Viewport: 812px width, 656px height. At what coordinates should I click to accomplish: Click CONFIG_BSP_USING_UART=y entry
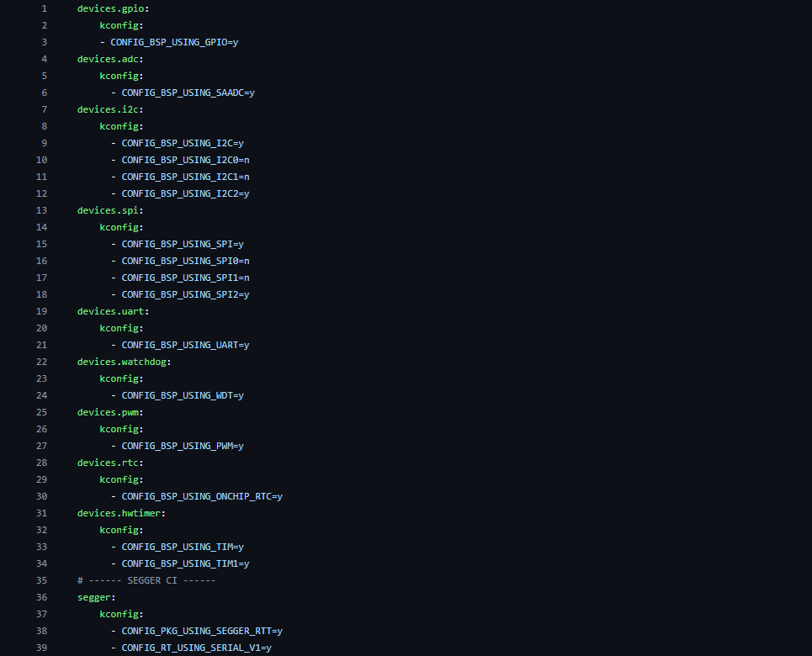tap(185, 346)
